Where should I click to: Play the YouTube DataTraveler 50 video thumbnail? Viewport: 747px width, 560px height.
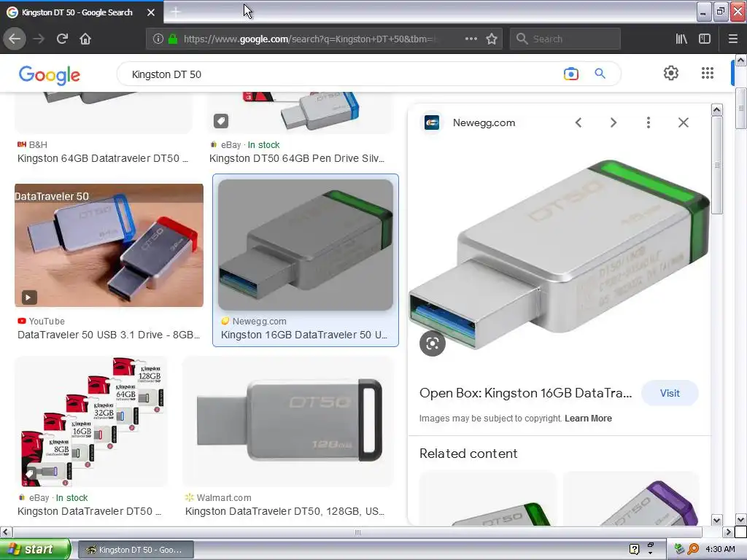point(109,245)
